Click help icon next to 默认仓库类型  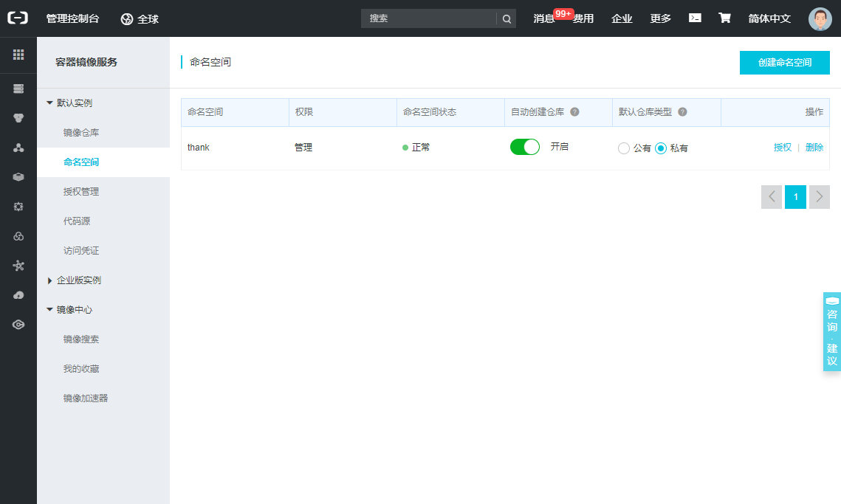click(682, 112)
